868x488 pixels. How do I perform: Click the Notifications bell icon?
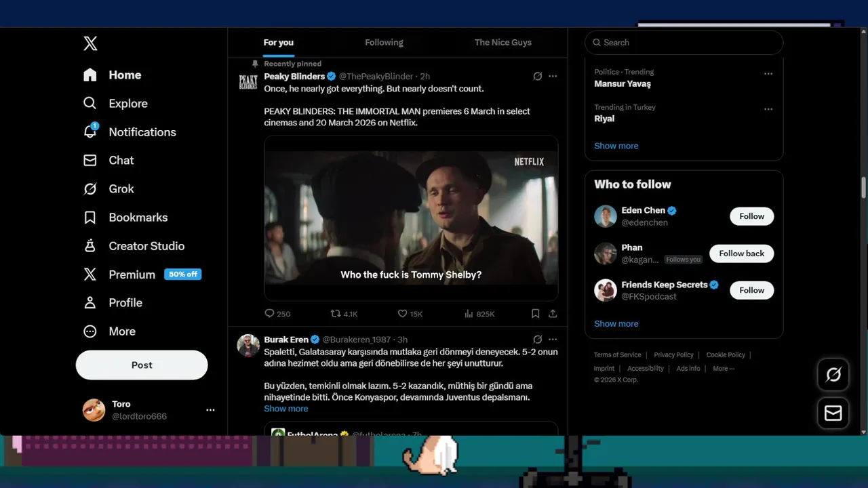[90, 132]
